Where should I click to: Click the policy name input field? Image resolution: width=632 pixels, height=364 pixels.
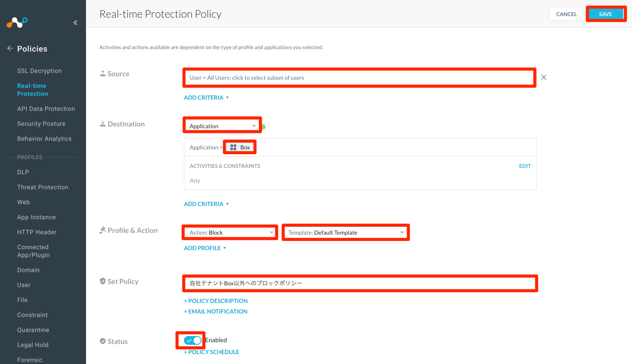pyautogui.click(x=360, y=283)
